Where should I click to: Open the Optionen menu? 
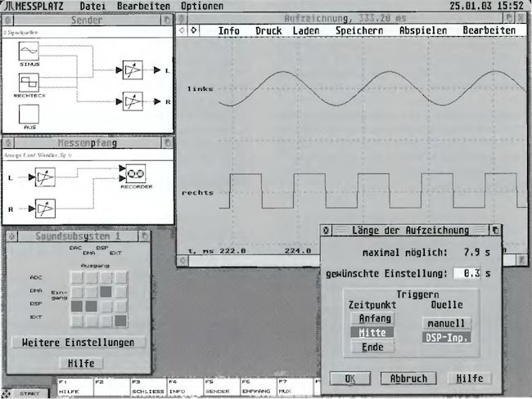(201, 6)
